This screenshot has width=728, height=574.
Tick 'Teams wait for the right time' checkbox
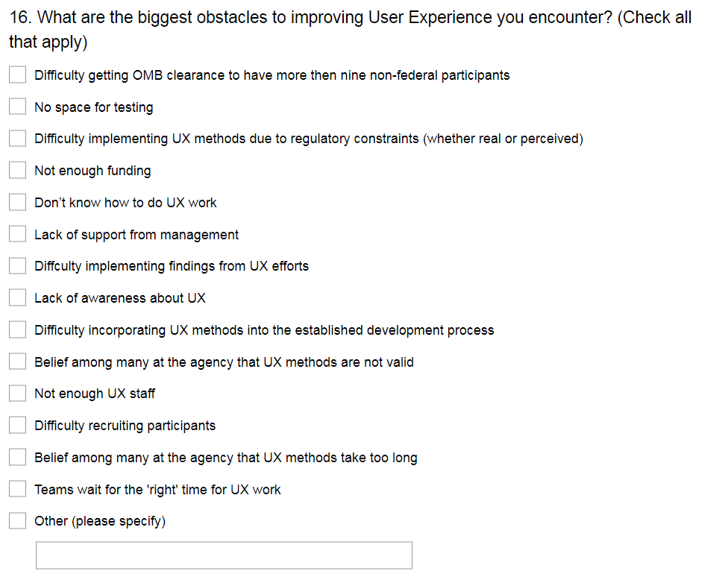click(x=18, y=490)
